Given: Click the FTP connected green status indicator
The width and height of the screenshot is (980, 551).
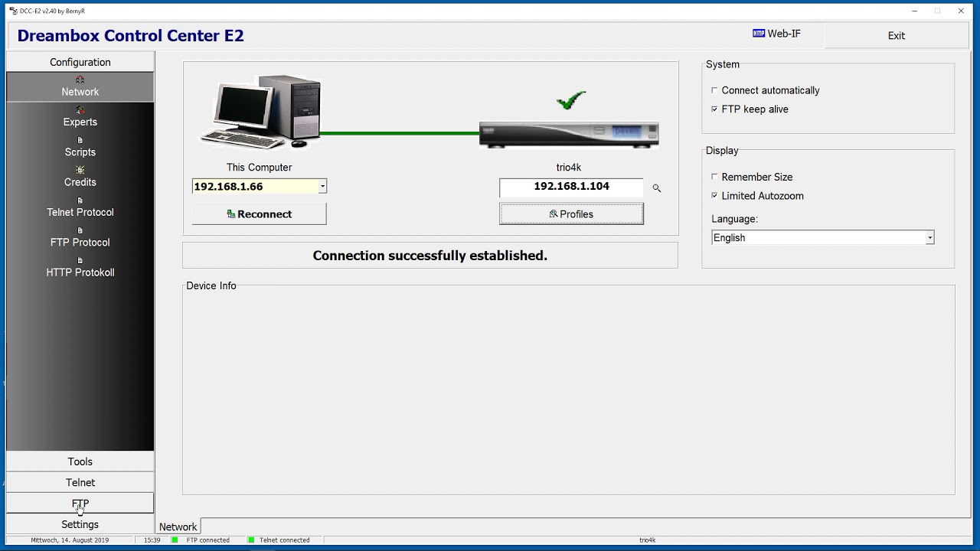Looking at the screenshot, I should (x=175, y=540).
